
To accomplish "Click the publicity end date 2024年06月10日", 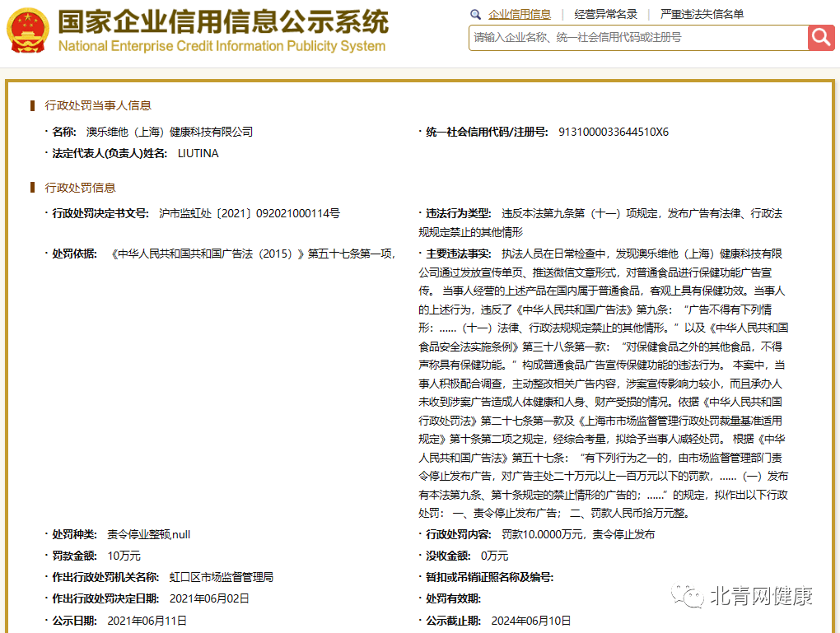I will (530, 620).
